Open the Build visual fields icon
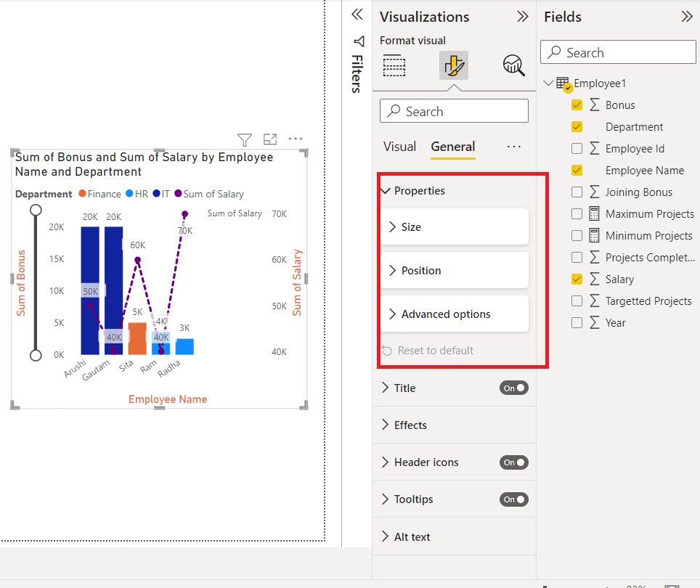Viewport: 700px width, 588px height. tap(394, 65)
